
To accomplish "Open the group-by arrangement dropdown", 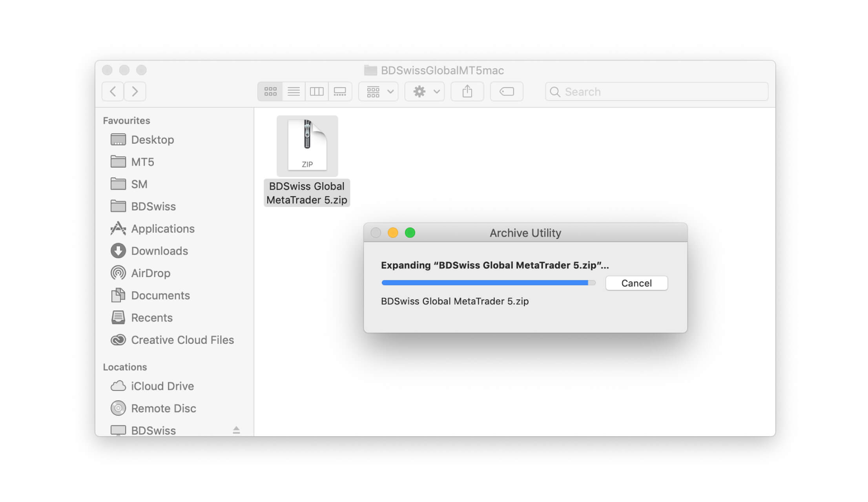I will pos(378,91).
